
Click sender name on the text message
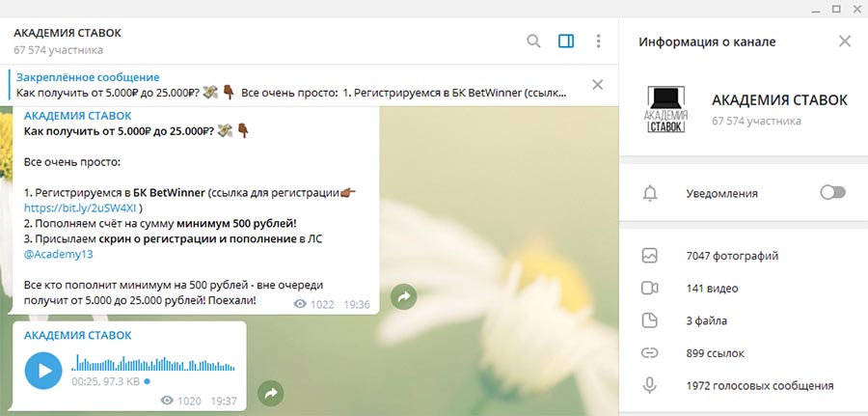tap(77, 116)
